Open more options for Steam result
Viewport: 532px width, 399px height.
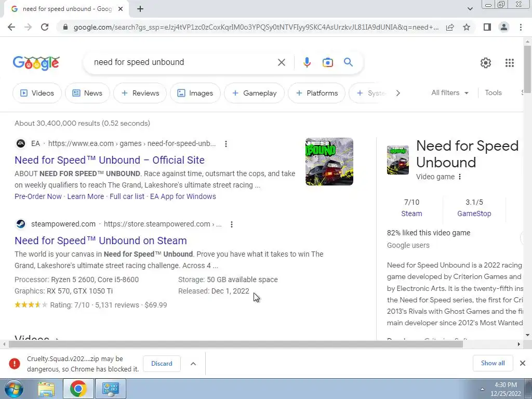tap(231, 224)
